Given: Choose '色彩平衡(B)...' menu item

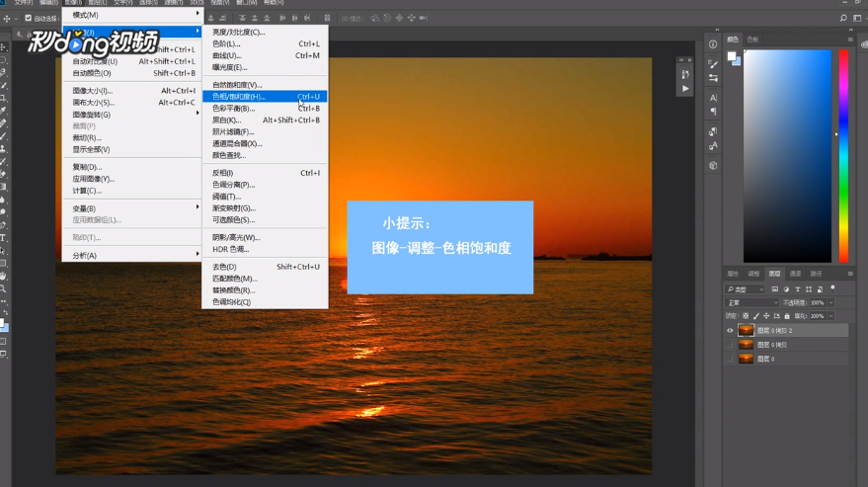Looking at the screenshot, I should [x=266, y=108].
